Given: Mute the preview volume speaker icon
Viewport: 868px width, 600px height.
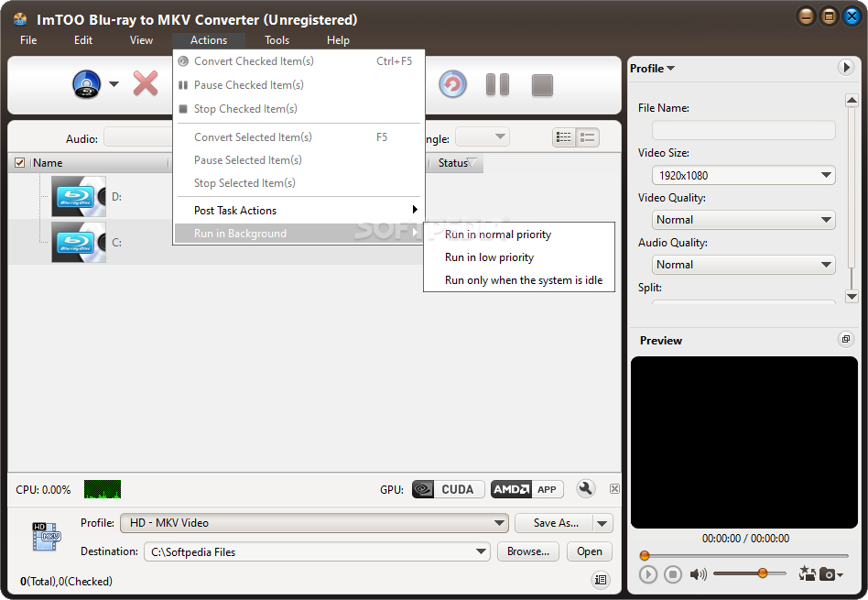Looking at the screenshot, I should coord(698,574).
